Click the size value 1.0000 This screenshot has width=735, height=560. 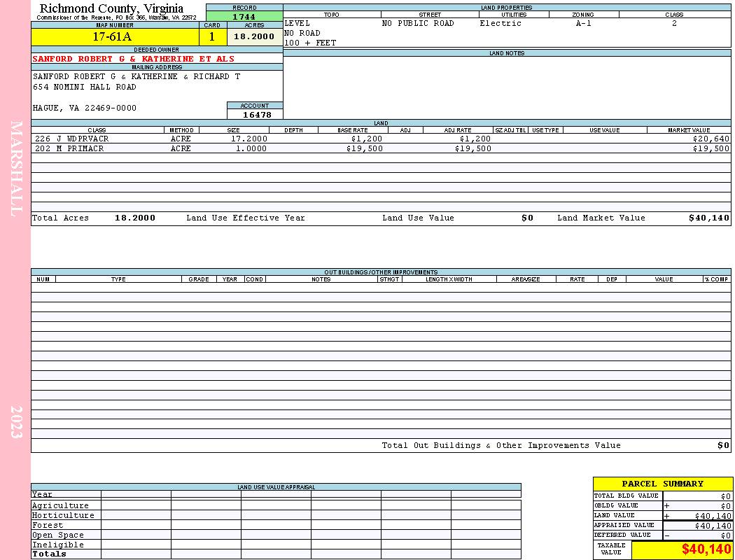point(251,148)
